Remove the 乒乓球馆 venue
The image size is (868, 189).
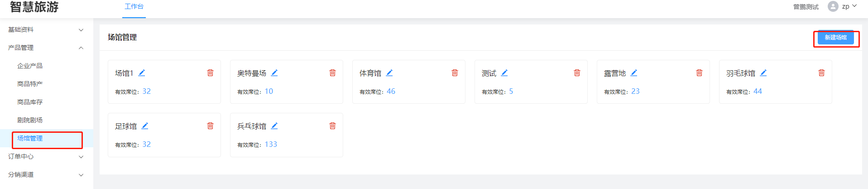332,126
